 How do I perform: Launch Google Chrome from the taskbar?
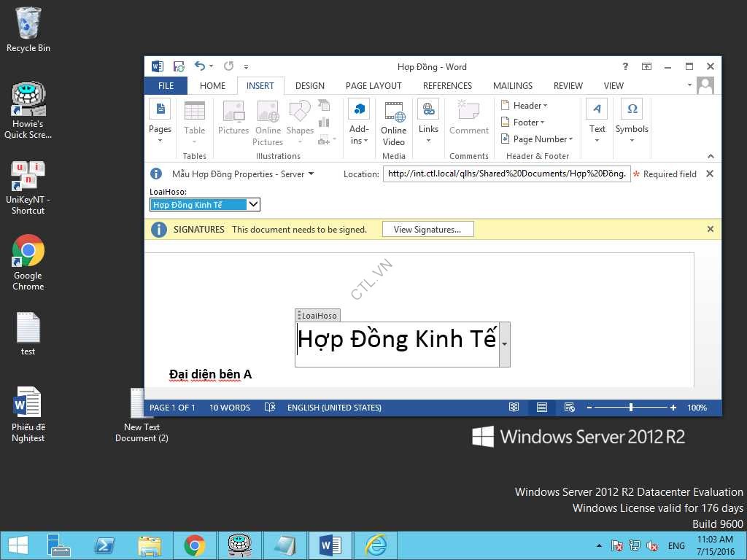coord(195,545)
